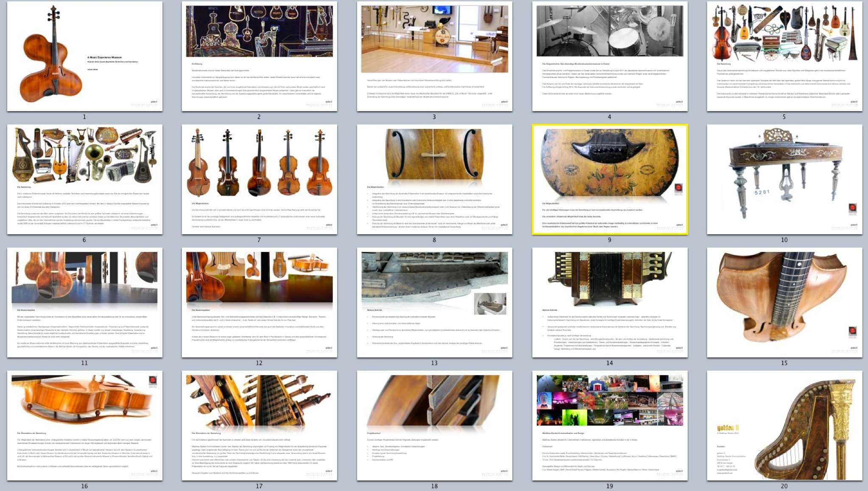This screenshot has width=868, height=491.
Task: Click highlighted slide 9 with the painted mandolin body
Action: point(609,179)
